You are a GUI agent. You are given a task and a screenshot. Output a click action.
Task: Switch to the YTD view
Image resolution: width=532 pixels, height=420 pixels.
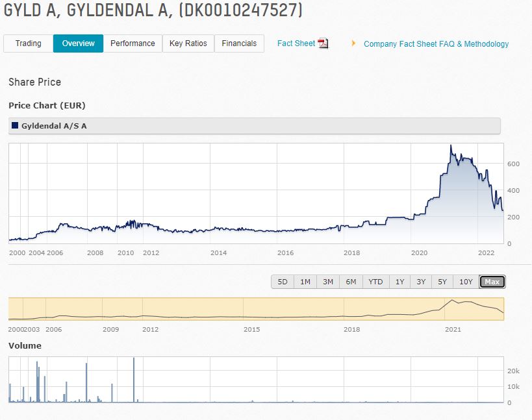375,282
